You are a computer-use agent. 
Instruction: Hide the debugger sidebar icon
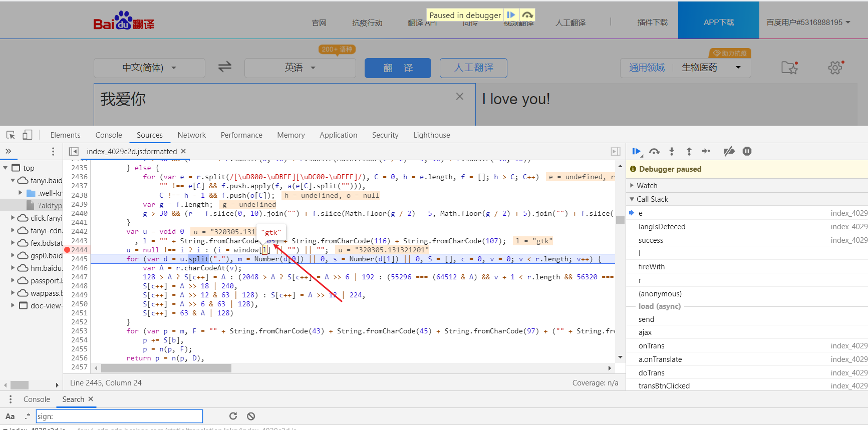[616, 151]
